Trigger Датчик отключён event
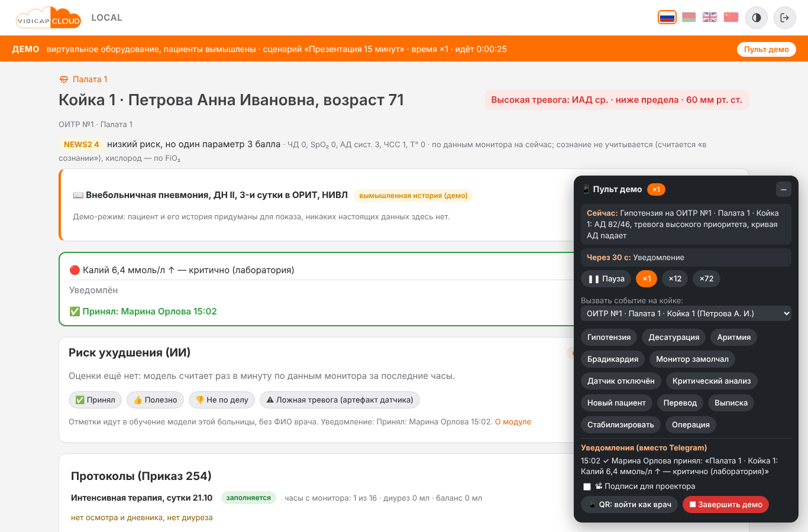This screenshot has height=532, width=808. [621, 381]
